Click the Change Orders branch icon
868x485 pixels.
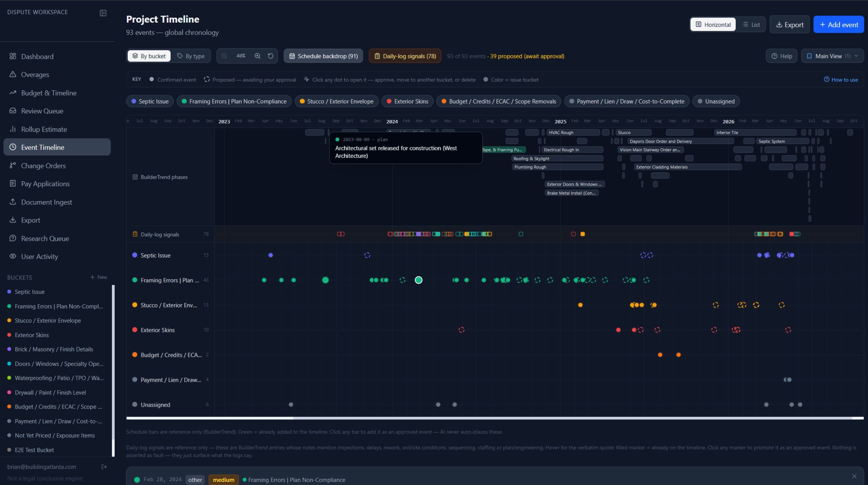(x=13, y=165)
